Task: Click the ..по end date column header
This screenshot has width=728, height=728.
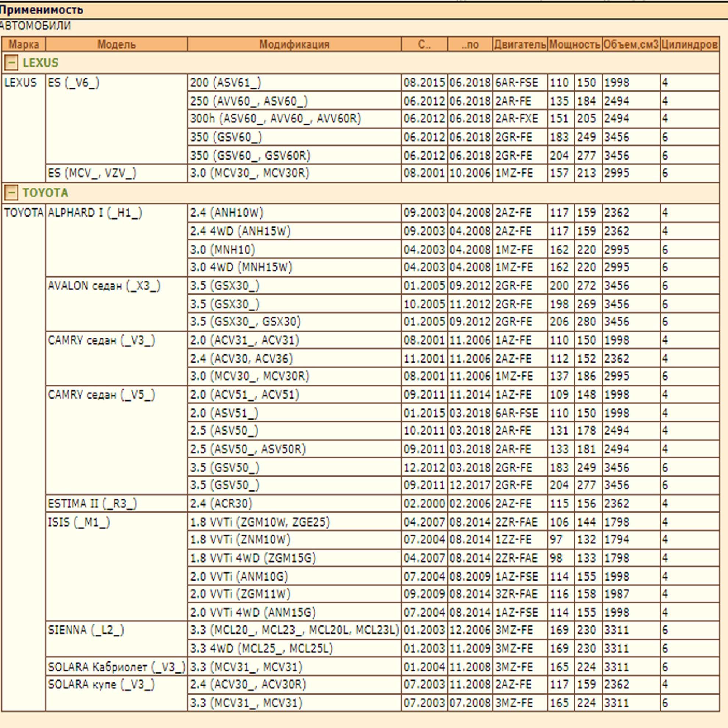Action: click(470, 44)
